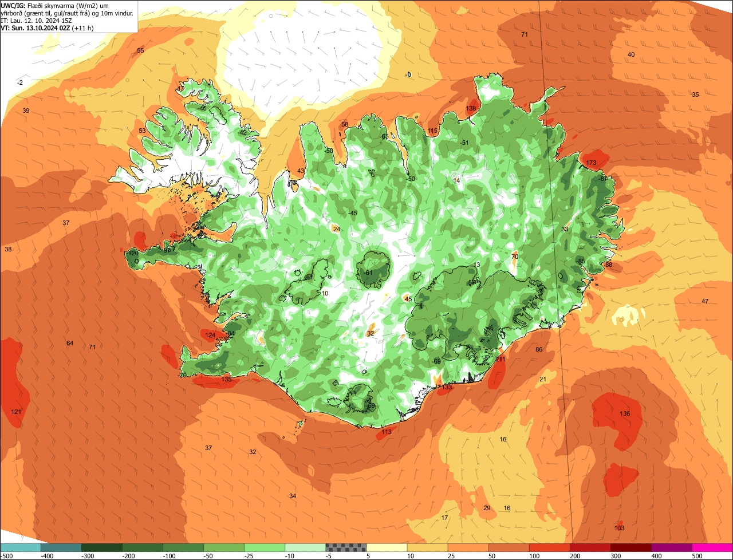The height and width of the screenshot is (560, 733).
Task: Select the pale yellow legend swatch above 5
Action: [x=386, y=547]
